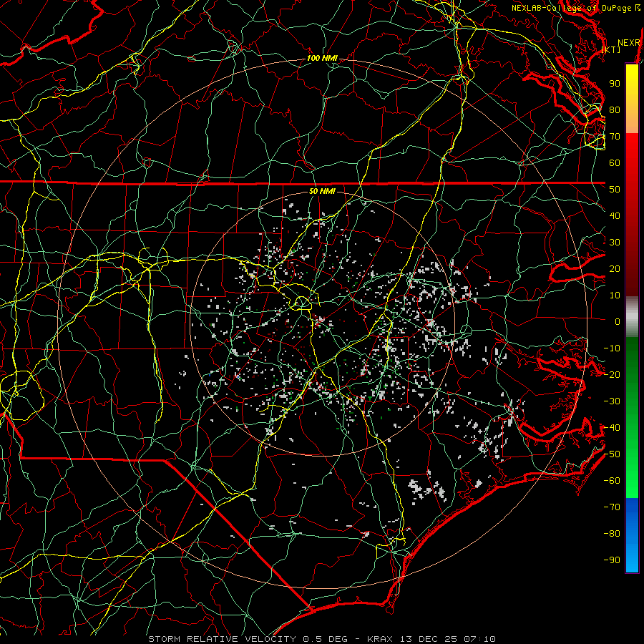Click the -90 value on the velocity scale

pyautogui.click(x=612, y=560)
